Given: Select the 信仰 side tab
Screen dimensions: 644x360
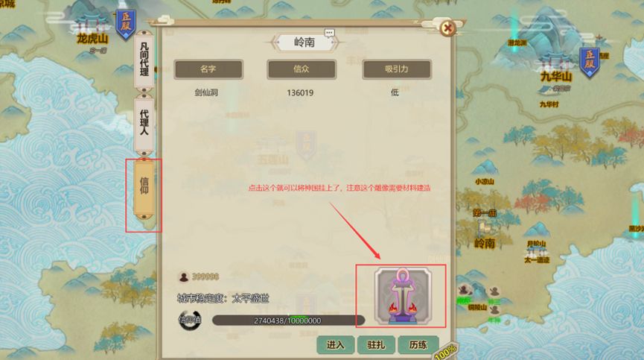Looking at the screenshot, I should pyautogui.click(x=144, y=186).
